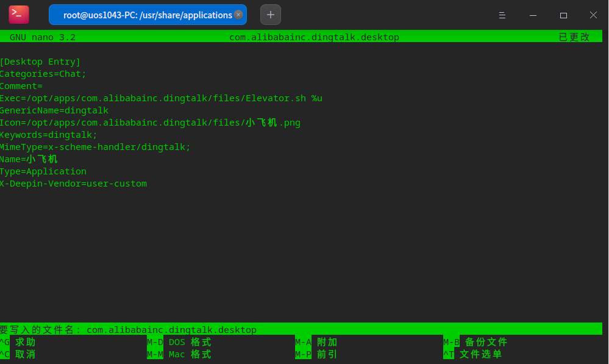
Task: Click the ^C 取消 cancel shortcut
Action: click(18, 354)
